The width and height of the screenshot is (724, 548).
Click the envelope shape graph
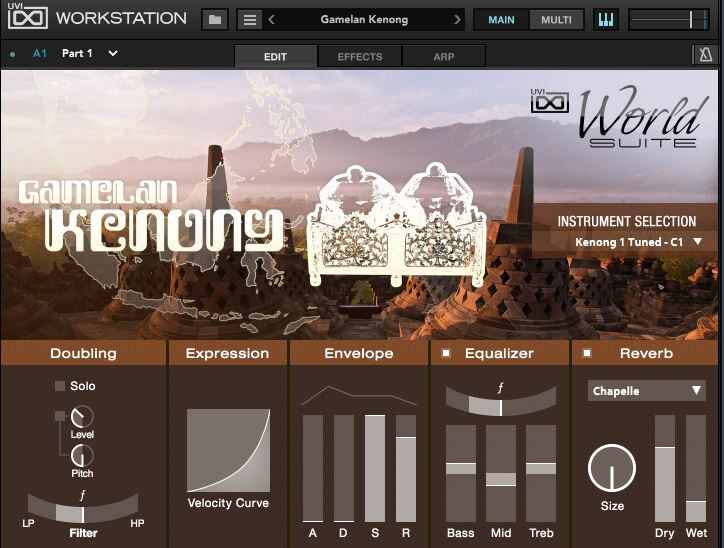coord(359,396)
